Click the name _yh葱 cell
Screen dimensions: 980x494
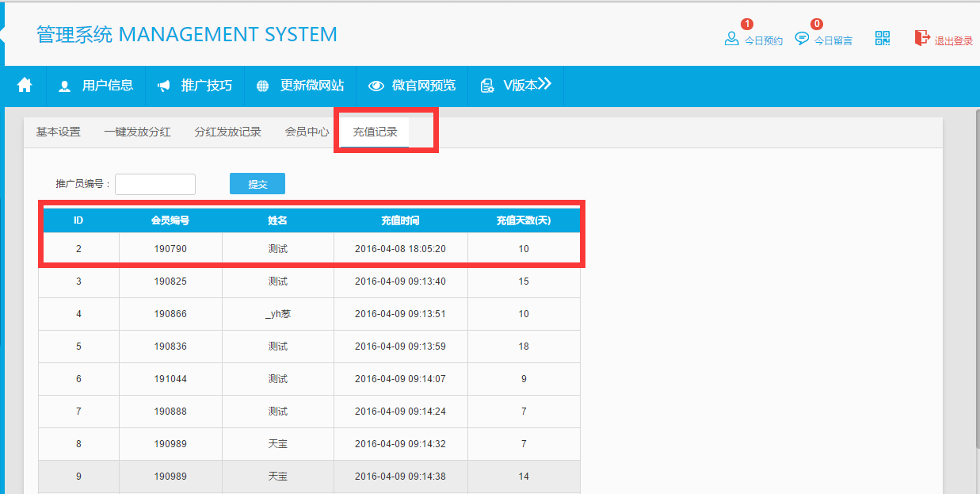[278, 314]
